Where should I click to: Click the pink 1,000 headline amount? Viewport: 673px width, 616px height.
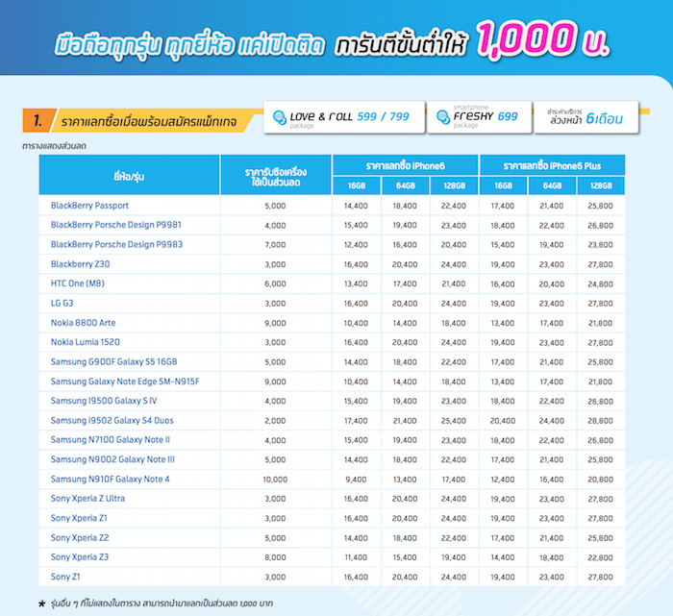[525, 39]
